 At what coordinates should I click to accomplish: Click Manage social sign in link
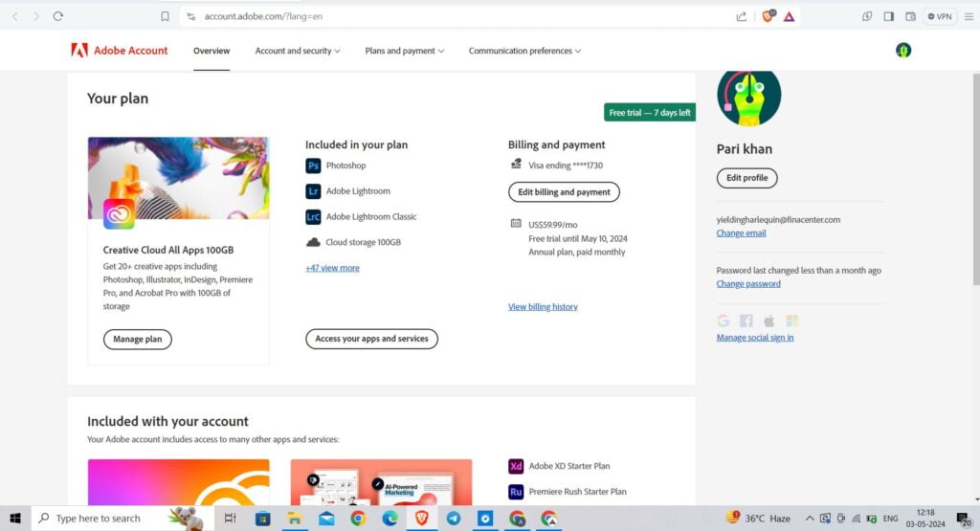[755, 338]
